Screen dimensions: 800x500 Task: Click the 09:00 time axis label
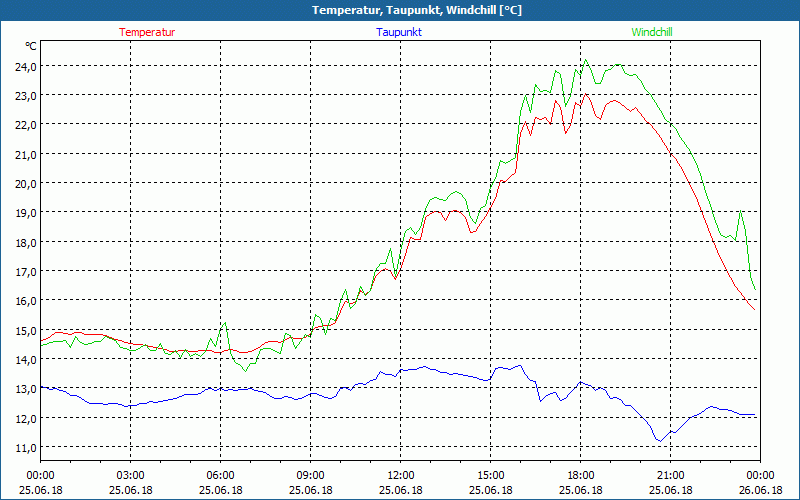(311, 476)
